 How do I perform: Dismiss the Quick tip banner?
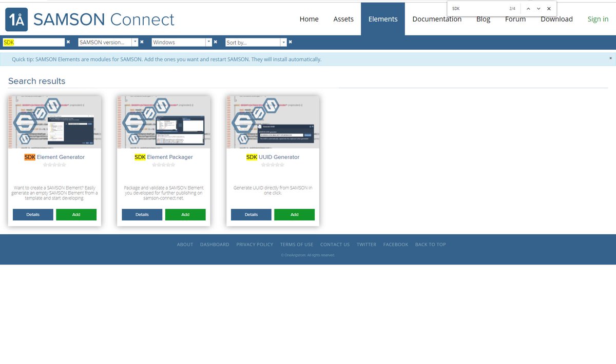tap(610, 58)
